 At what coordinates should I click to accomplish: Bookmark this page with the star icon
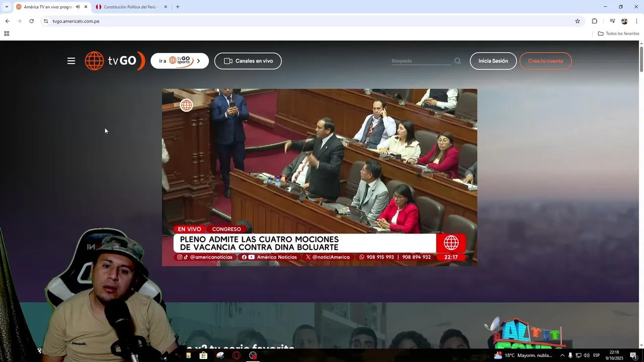tap(578, 21)
